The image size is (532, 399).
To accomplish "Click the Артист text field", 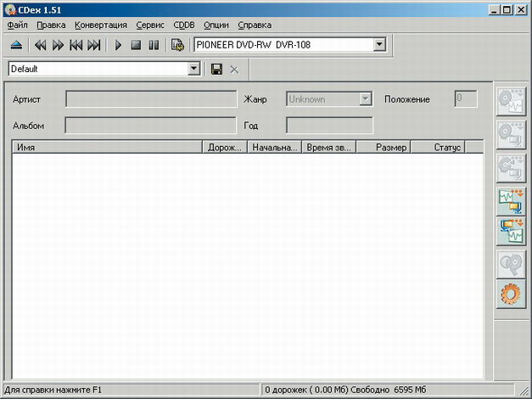I will click(x=151, y=99).
